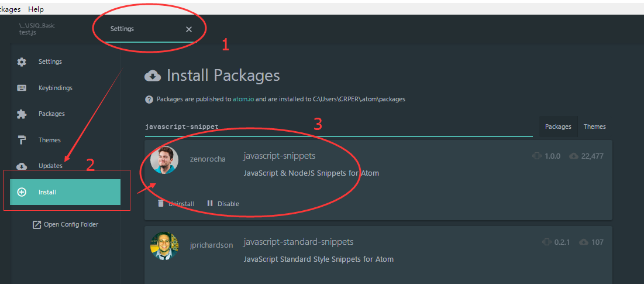The width and height of the screenshot is (644, 284).
Task: Click zenorocha's avatar thumbnail
Action: point(164,160)
